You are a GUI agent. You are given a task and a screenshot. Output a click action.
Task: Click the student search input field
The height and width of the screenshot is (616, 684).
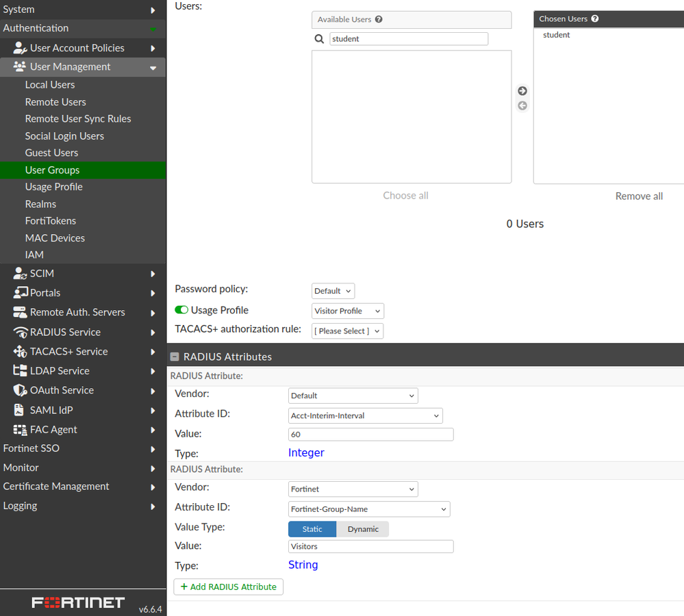[408, 38]
